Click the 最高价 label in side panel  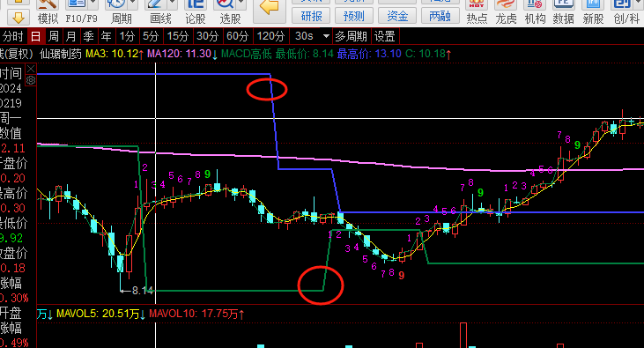[x=13, y=193]
